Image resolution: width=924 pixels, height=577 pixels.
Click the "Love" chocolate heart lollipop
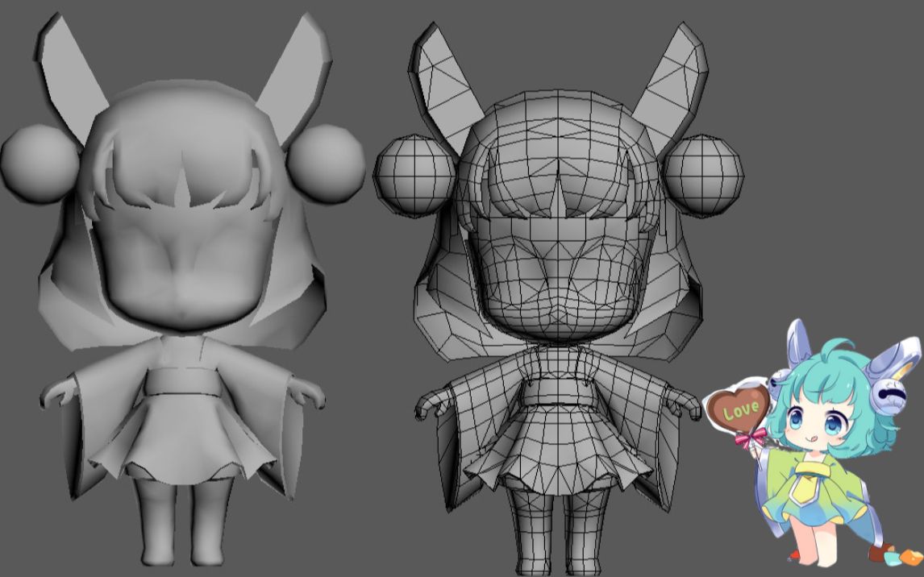click(x=739, y=412)
